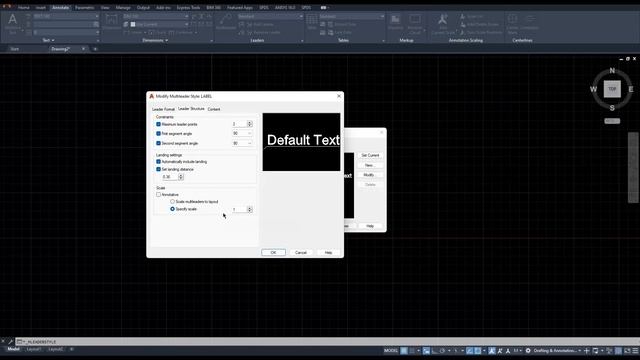Click the clean screen icon in status bar
The width and height of the screenshot is (640, 360).
click(627, 351)
